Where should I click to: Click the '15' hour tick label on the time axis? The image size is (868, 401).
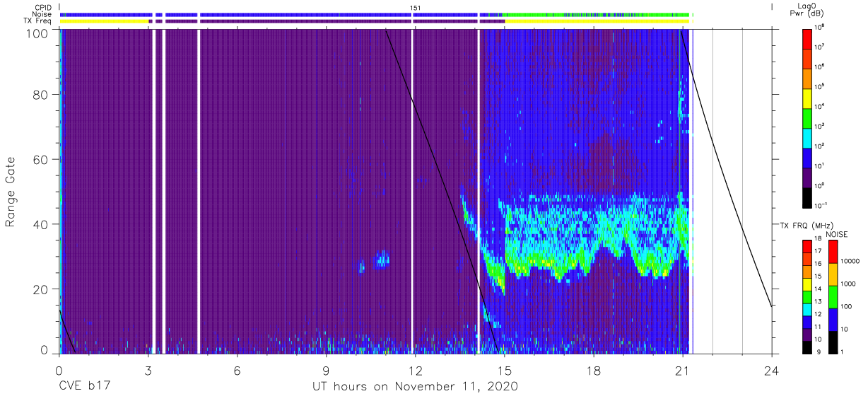(505, 371)
